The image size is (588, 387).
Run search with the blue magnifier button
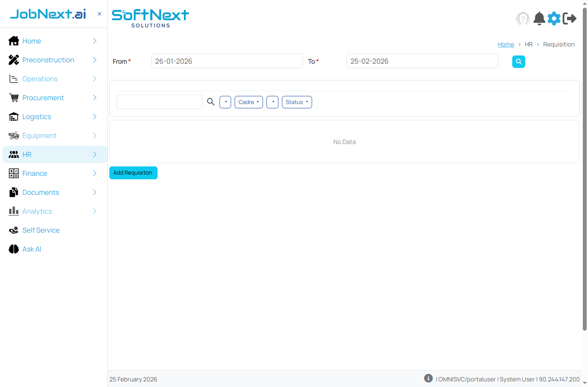point(518,61)
